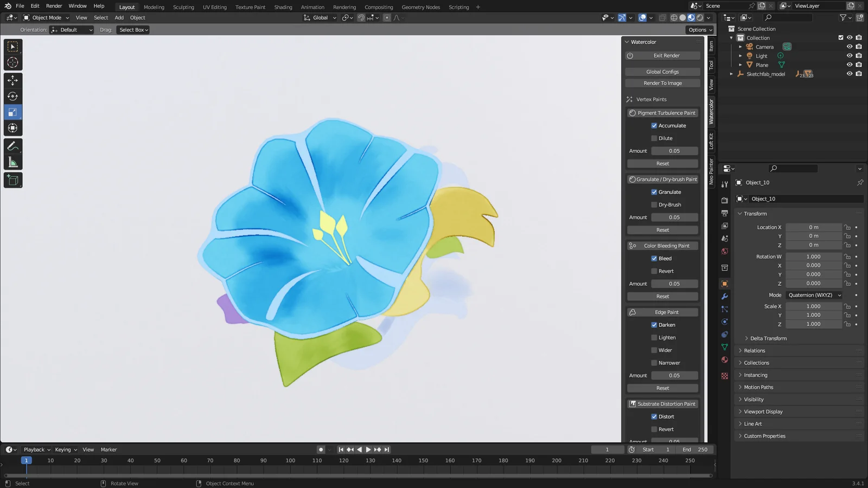This screenshot has height=488, width=868.
Task: Click the Exit Render button
Action: click(x=665, y=55)
